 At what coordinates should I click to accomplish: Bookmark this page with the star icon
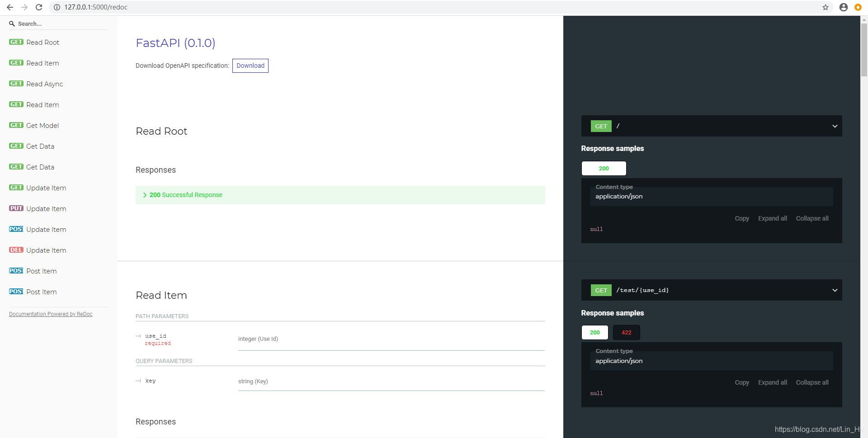(826, 7)
